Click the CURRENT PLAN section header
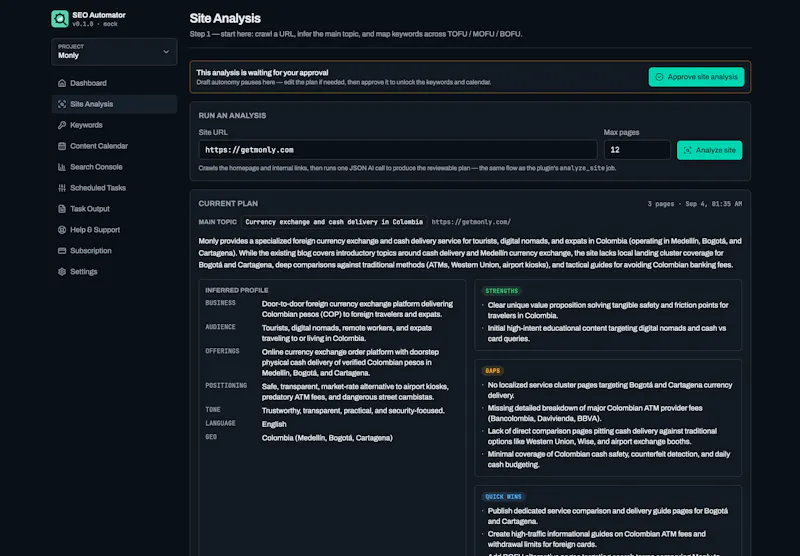 (228, 204)
